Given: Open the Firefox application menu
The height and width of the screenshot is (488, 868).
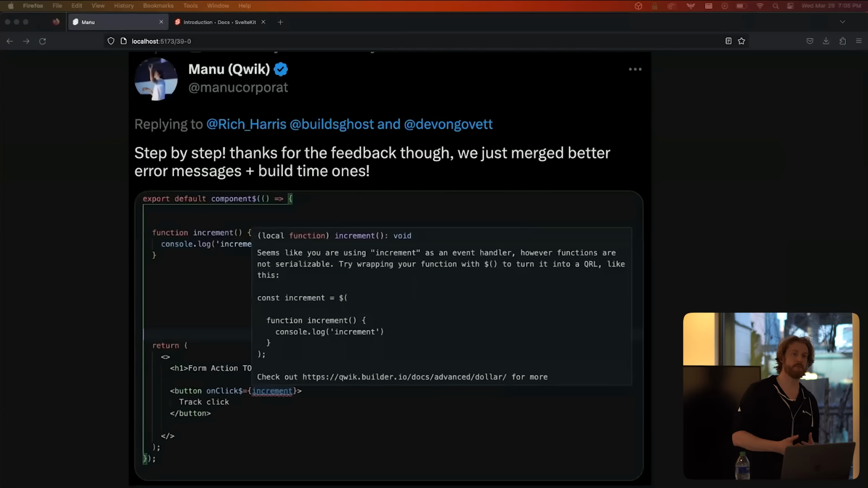Looking at the screenshot, I should pos(33,6).
